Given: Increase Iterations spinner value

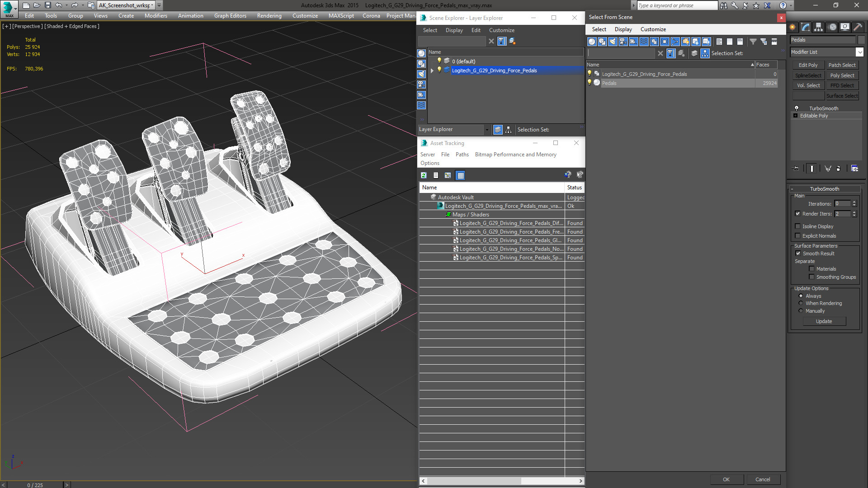Looking at the screenshot, I should coord(854,202).
